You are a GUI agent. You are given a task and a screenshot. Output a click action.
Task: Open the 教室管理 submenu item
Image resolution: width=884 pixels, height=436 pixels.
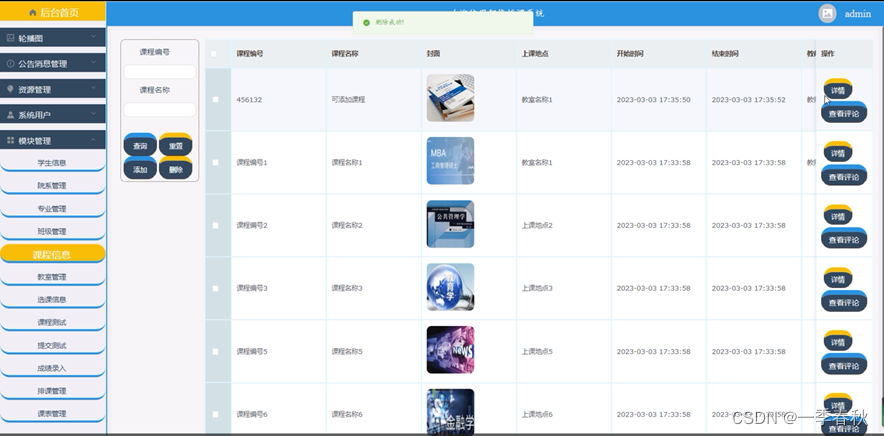click(x=52, y=276)
